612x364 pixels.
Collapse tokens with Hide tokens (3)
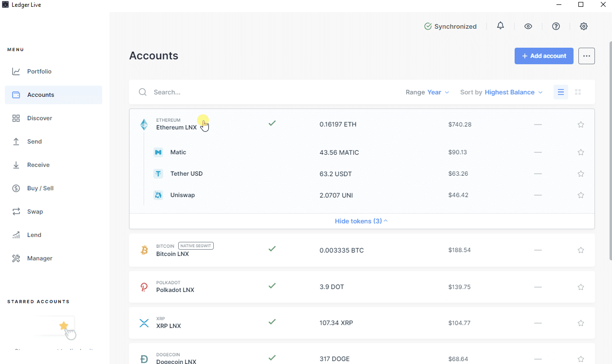coord(361,221)
